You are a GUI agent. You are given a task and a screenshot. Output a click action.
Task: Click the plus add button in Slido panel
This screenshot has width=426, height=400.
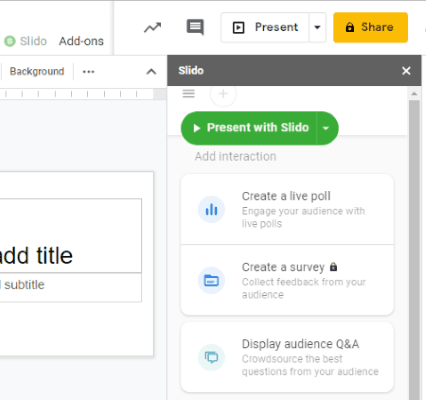pyautogui.click(x=223, y=94)
